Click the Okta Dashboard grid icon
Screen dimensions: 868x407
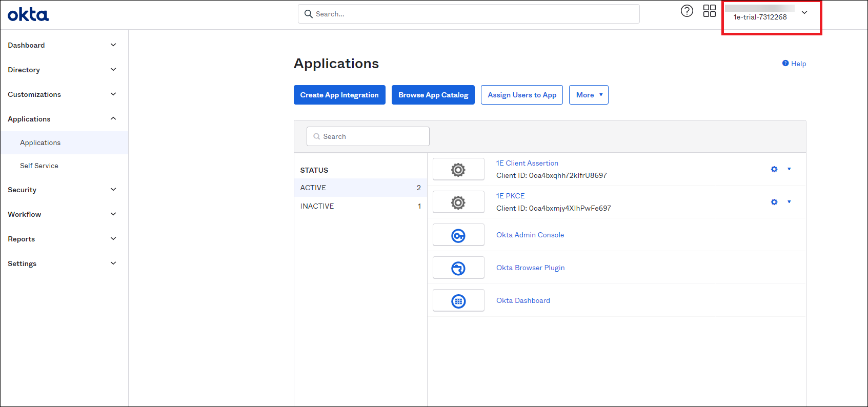pos(458,301)
